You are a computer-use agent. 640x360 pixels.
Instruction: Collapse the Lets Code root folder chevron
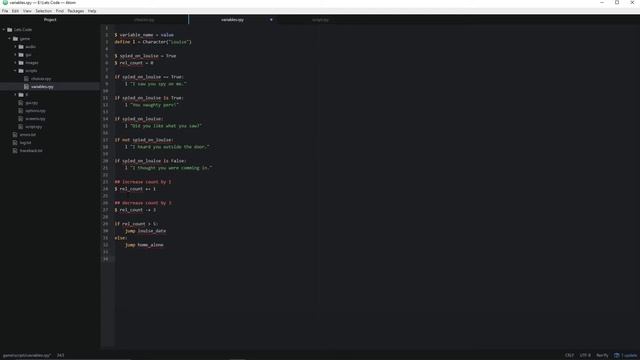4,30
